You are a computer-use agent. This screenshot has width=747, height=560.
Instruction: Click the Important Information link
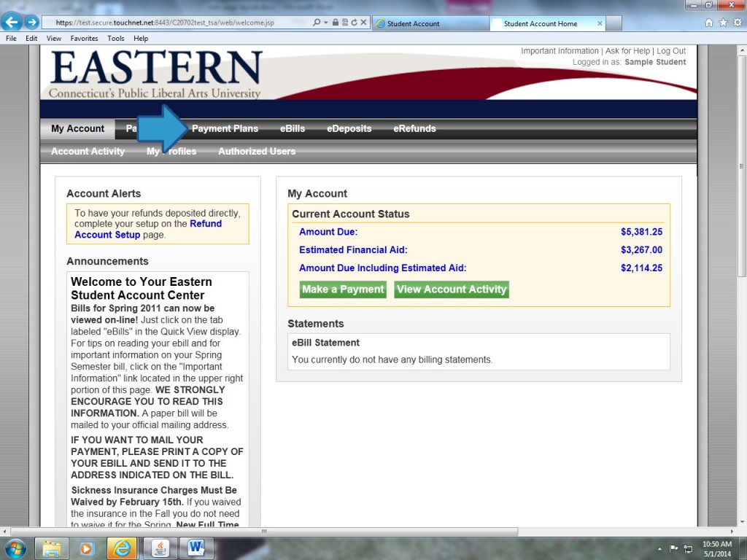560,51
